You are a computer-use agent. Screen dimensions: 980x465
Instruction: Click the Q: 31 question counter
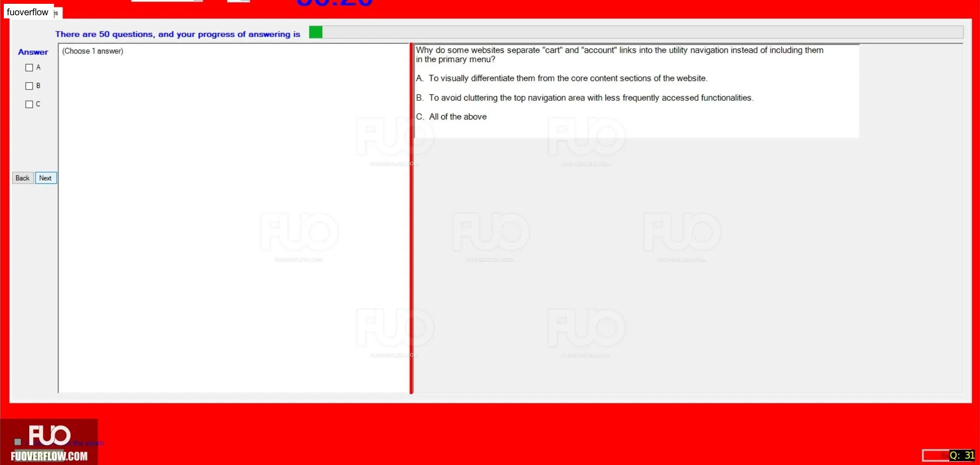click(x=962, y=455)
